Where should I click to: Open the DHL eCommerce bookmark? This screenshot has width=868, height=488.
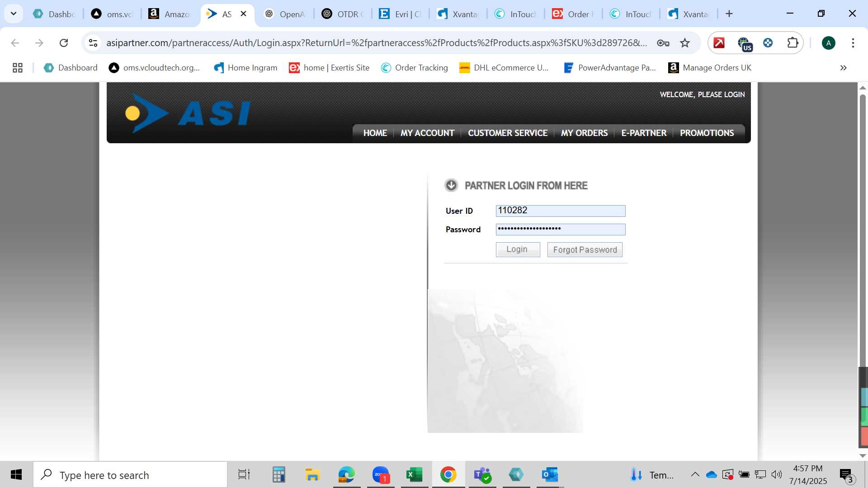point(504,68)
